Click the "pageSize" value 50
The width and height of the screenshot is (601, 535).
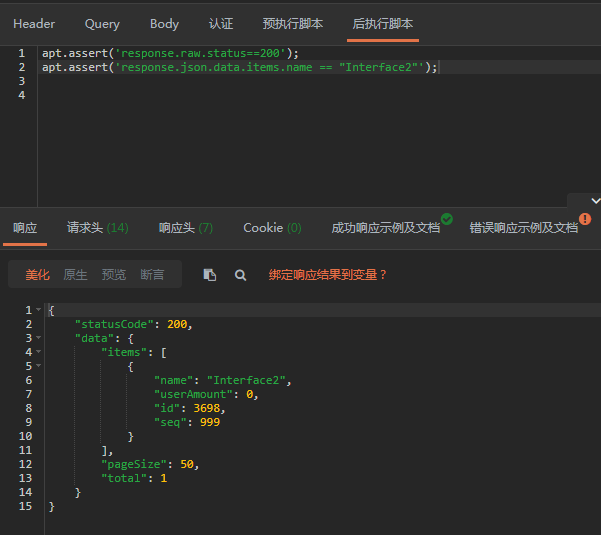tap(187, 464)
